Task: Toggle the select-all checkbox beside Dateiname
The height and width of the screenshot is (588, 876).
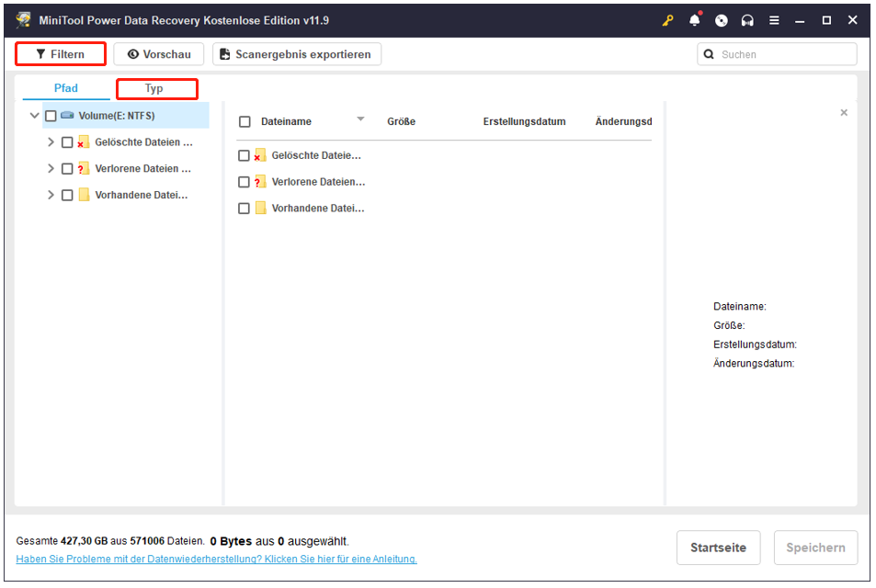Action: pos(245,121)
